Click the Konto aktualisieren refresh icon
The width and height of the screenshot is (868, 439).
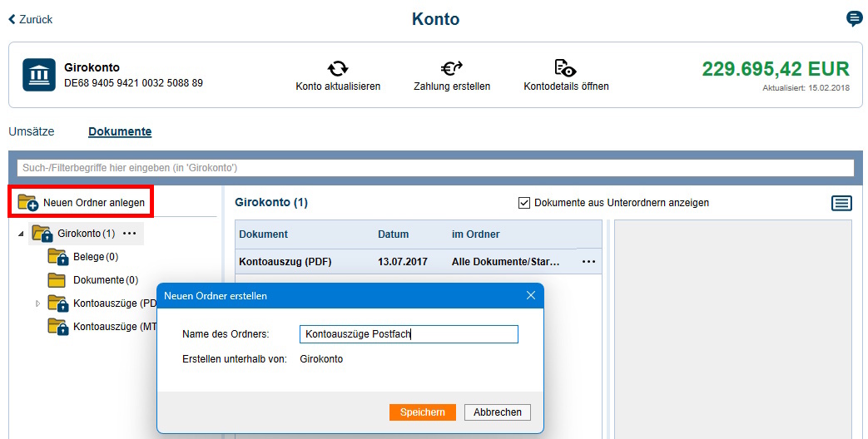tap(338, 68)
